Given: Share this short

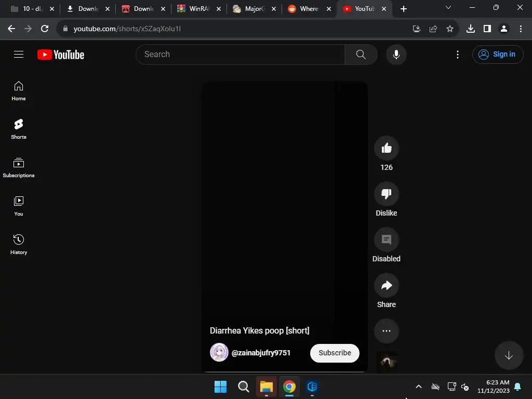Looking at the screenshot, I should click(x=387, y=285).
